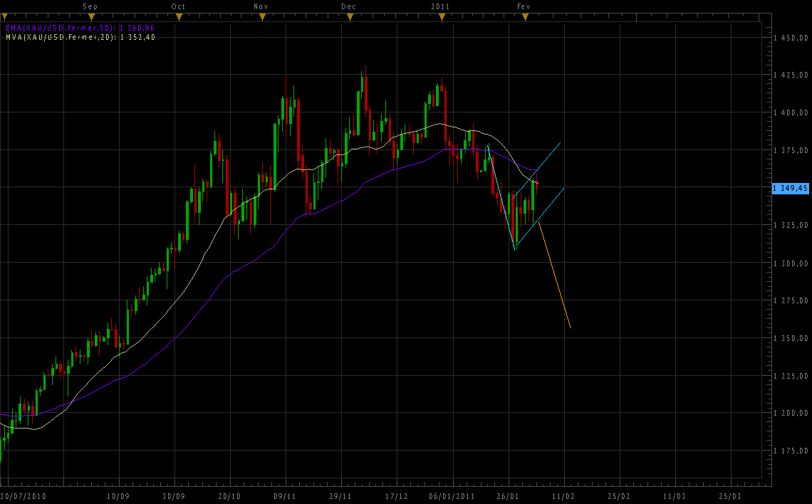Click the 1 275,00 price axis label
812x504 pixels.
[791, 300]
